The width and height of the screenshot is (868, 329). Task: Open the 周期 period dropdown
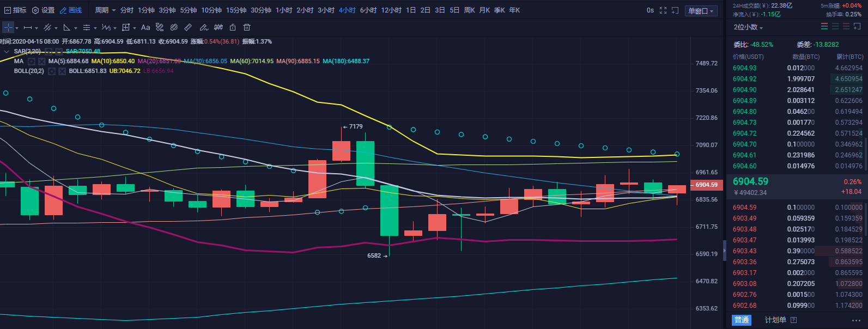click(105, 10)
